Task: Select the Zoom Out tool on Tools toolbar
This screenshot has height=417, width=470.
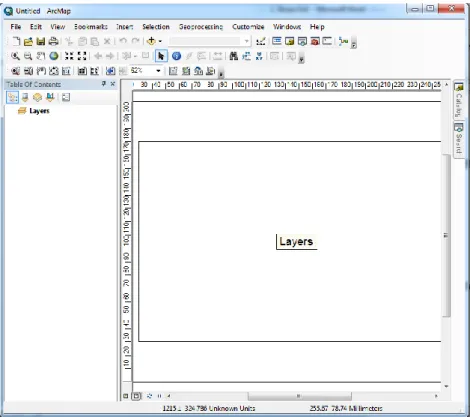Action: pos(28,56)
